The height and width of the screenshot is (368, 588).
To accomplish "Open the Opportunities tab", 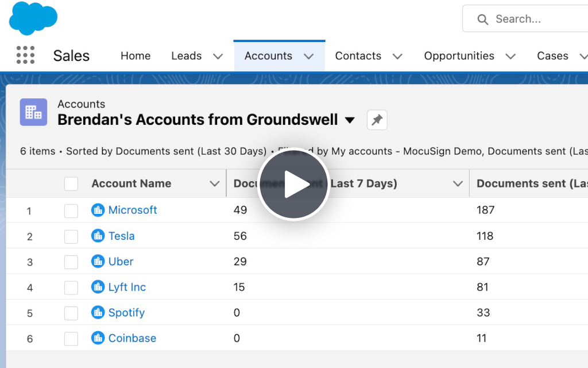I will 459,56.
